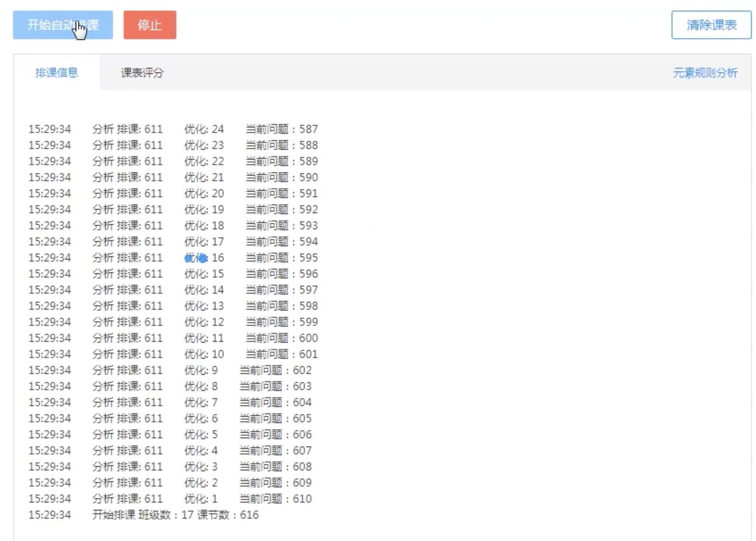Click the log entry 当前问题：588
The image size is (756, 541).
[282, 145]
